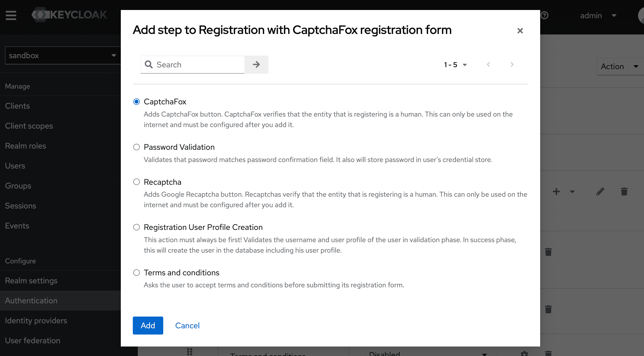
Task: Open the 1 - 5 pagination dropdown
Action: 455,64
